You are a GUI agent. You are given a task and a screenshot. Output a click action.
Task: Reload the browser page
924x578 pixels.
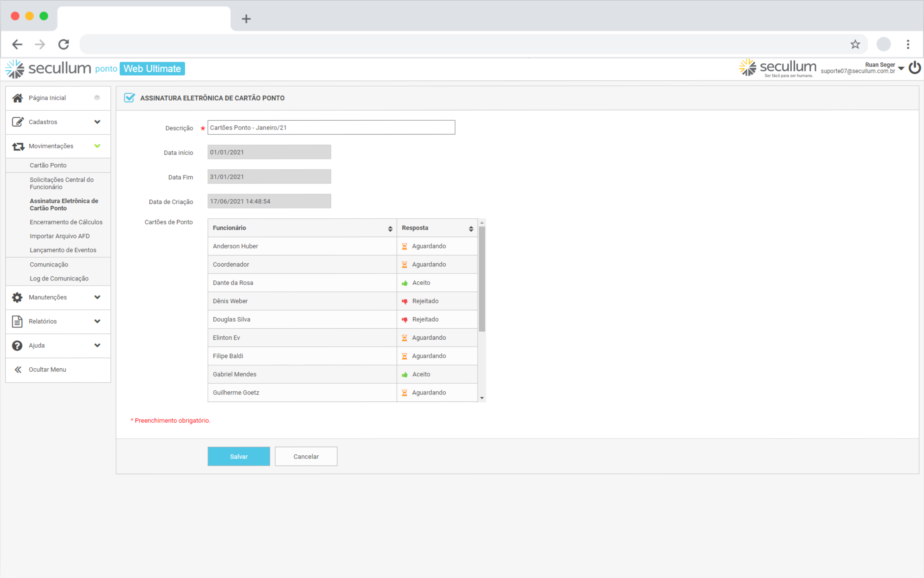[x=64, y=44]
